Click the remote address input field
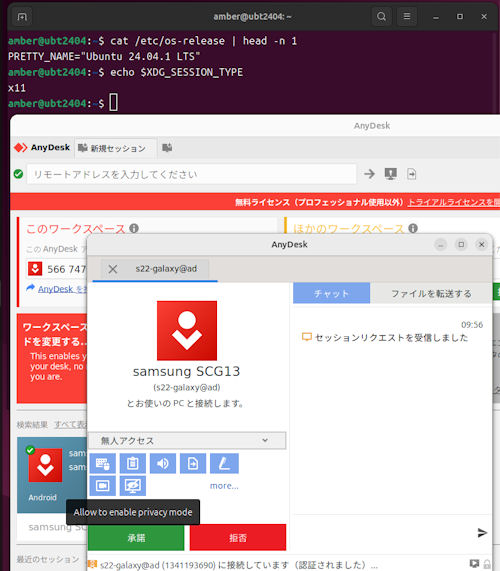 coord(192,174)
